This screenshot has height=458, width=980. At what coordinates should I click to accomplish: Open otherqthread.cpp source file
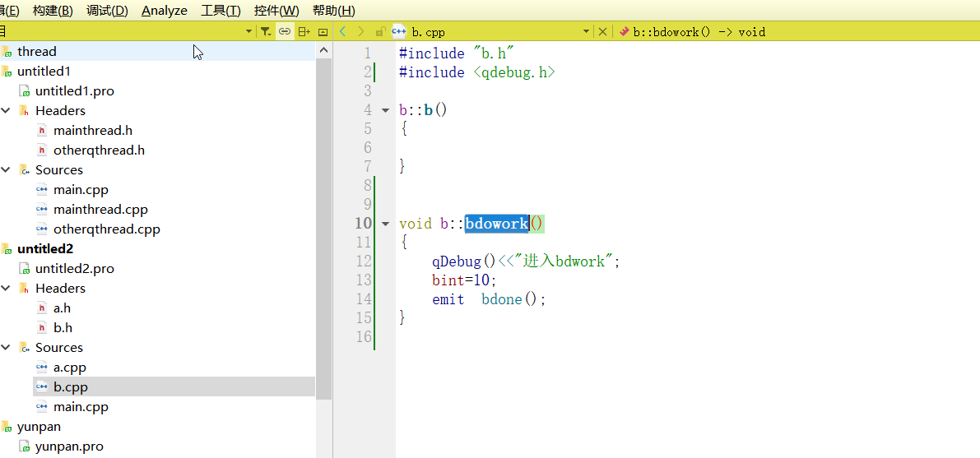tap(106, 229)
